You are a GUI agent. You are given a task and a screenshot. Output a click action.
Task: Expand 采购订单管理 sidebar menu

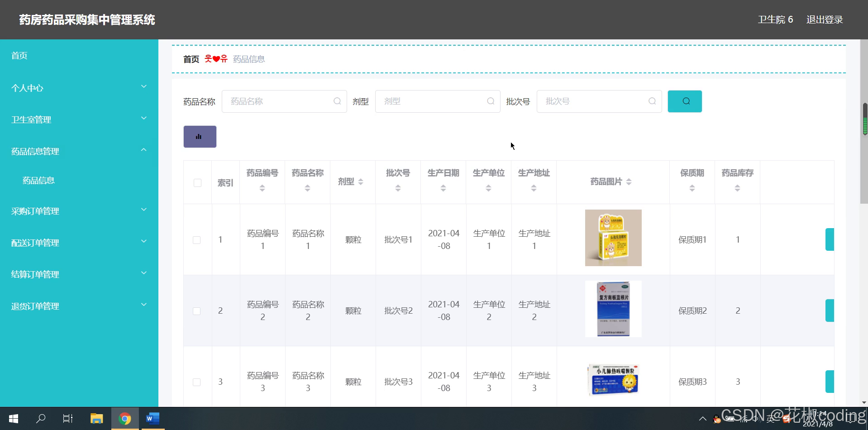(x=79, y=211)
